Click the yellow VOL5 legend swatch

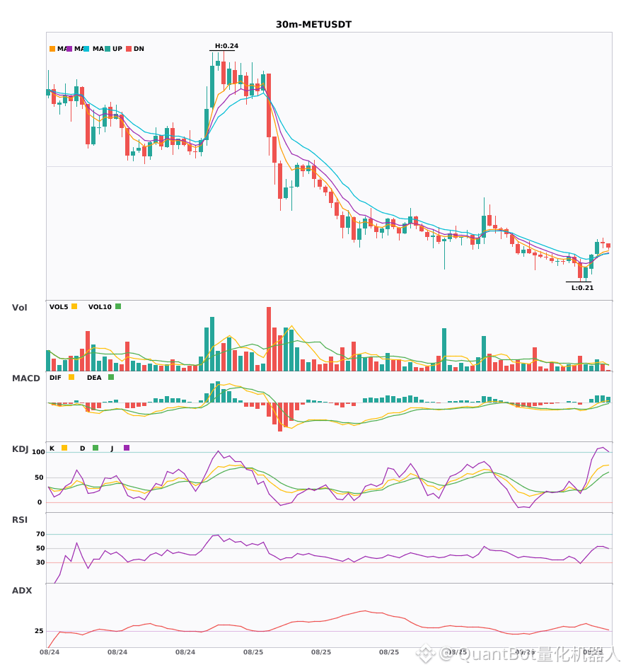coord(74,306)
